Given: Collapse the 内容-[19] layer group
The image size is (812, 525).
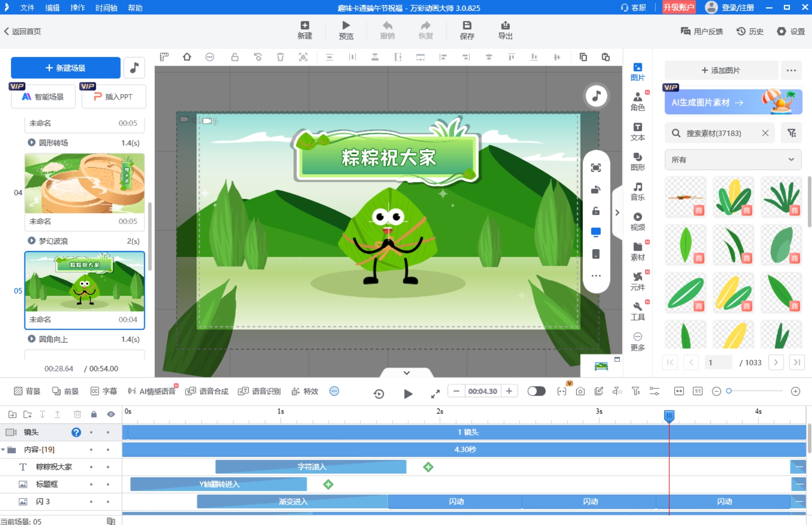Looking at the screenshot, I should 3,450.
